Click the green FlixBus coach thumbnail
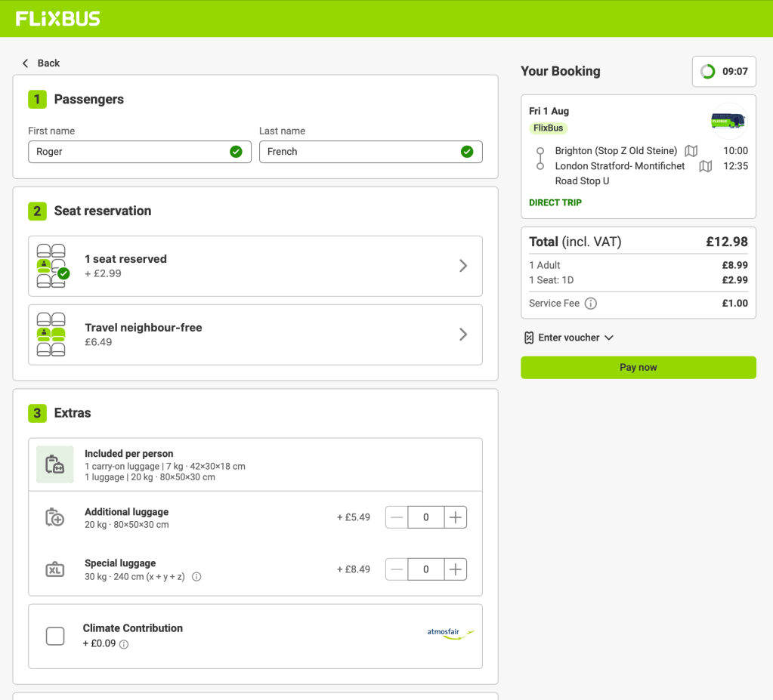 728,121
